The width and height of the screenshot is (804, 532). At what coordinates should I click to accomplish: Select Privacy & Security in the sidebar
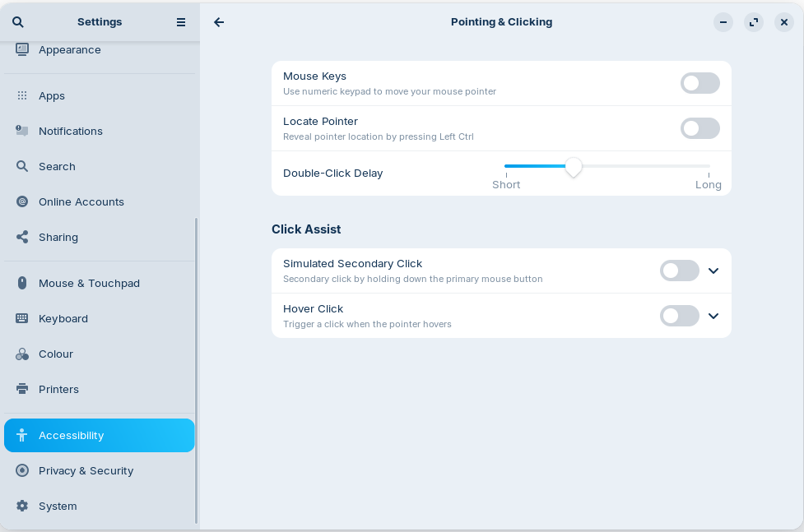(x=86, y=470)
